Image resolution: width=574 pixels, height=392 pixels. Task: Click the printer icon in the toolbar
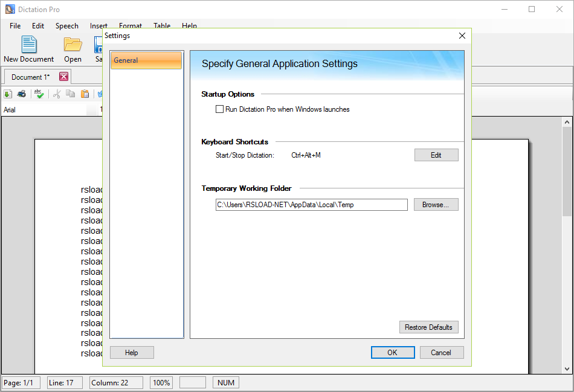[x=22, y=94]
